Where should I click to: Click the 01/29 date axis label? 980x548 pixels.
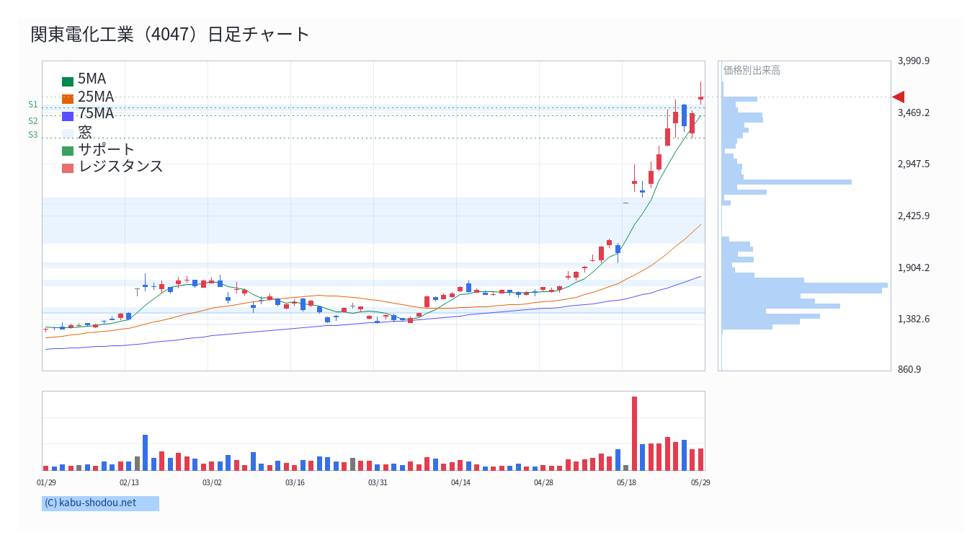tap(46, 482)
